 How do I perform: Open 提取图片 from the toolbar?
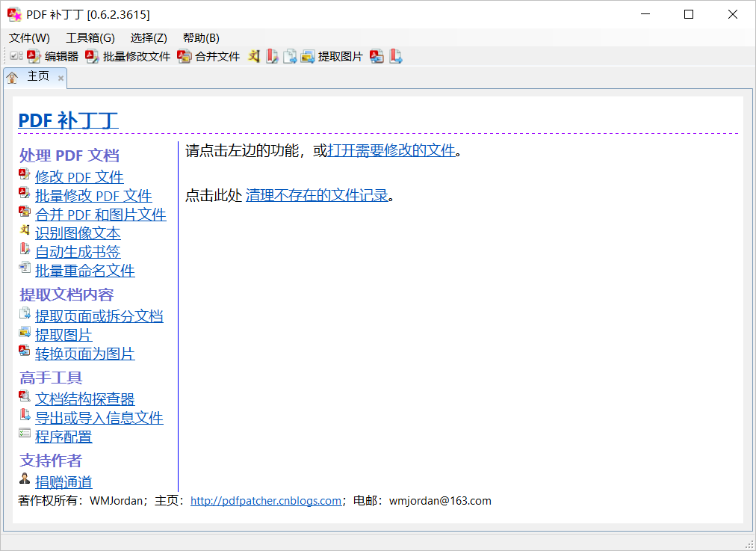click(332, 56)
